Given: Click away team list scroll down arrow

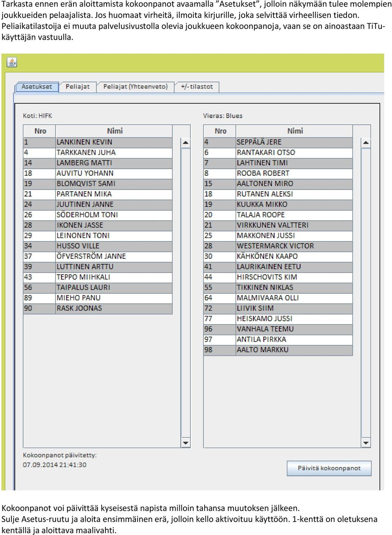Looking at the screenshot, I should (366, 443).
